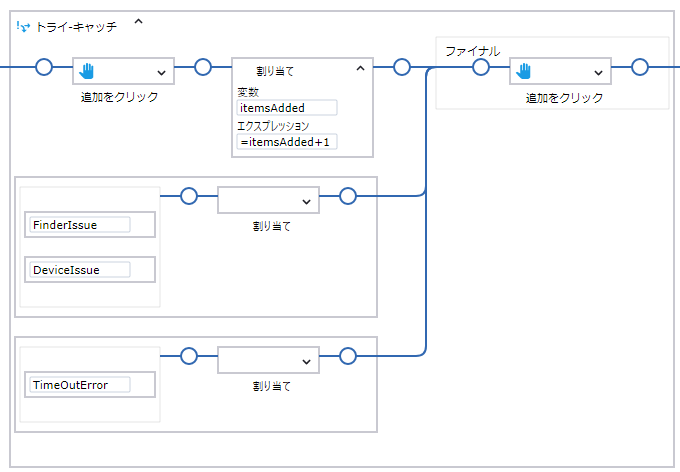Click the エクスプレッション field with =itemsAdded+1
Viewport: 680px width, 472px height.
286,142
